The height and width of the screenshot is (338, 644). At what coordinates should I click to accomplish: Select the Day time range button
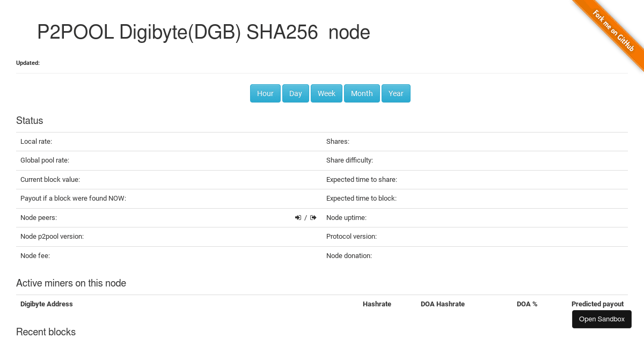[295, 93]
